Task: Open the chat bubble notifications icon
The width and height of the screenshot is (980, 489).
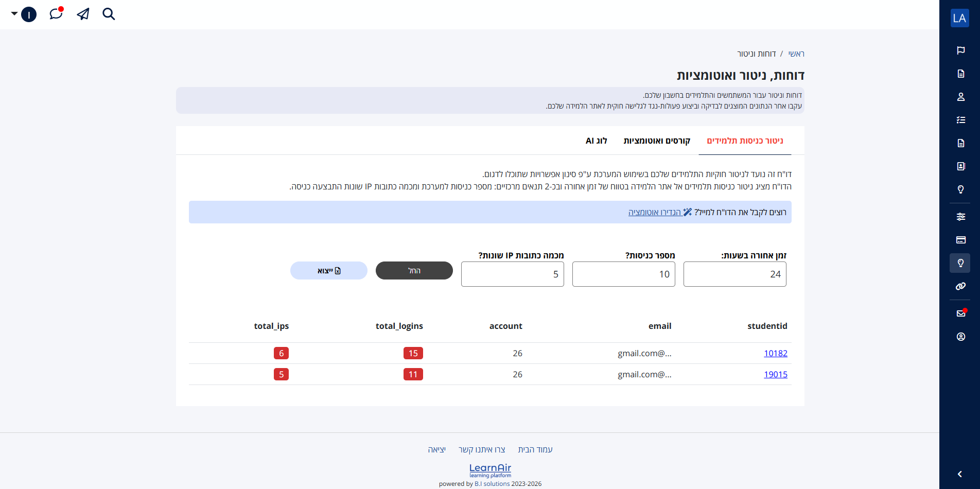Action: pos(56,14)
